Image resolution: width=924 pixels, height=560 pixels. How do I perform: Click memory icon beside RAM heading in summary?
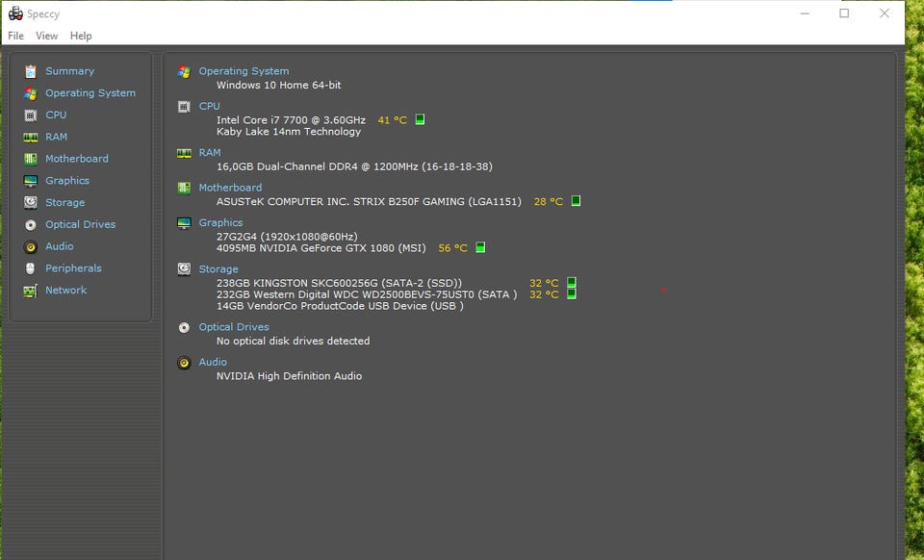(184, 153)
